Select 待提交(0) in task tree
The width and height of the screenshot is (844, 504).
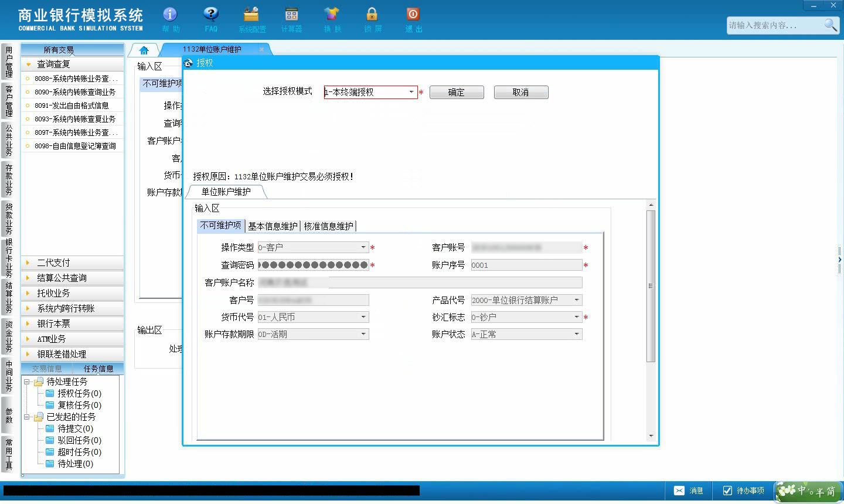pyautogui.click(x=75, y=428)
